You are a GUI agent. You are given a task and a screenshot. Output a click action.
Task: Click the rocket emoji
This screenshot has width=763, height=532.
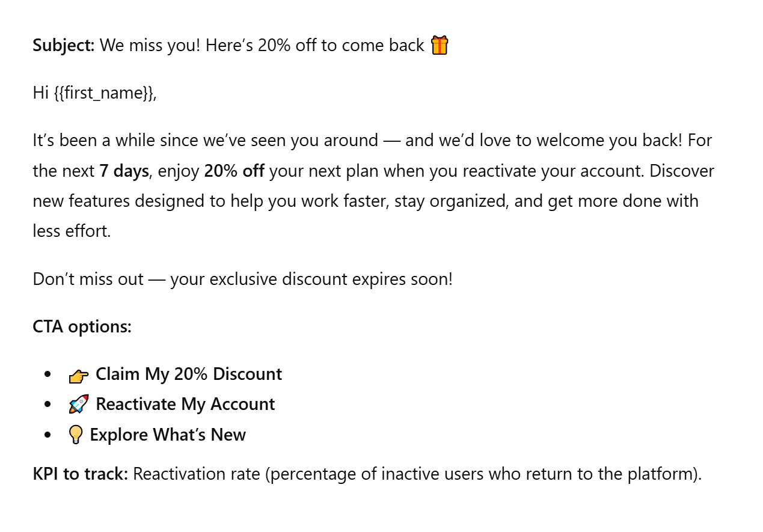click(78, 405)
